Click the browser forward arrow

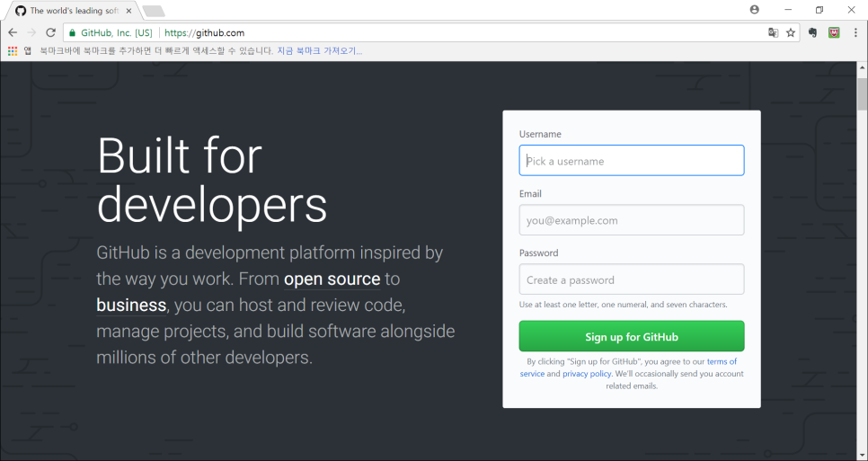pyautogui.click(x=31, y=32)
